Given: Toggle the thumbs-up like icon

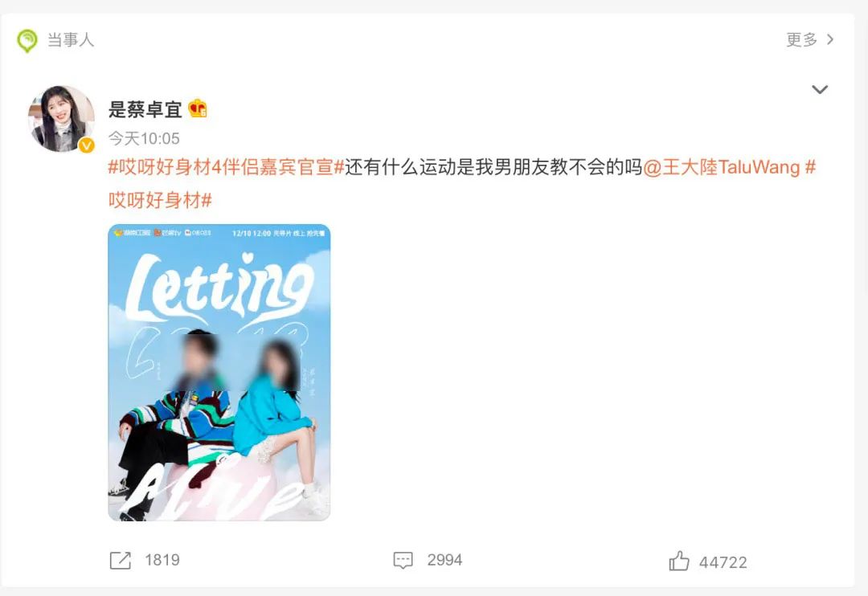Looking at the screenshot, I should 678,561.
